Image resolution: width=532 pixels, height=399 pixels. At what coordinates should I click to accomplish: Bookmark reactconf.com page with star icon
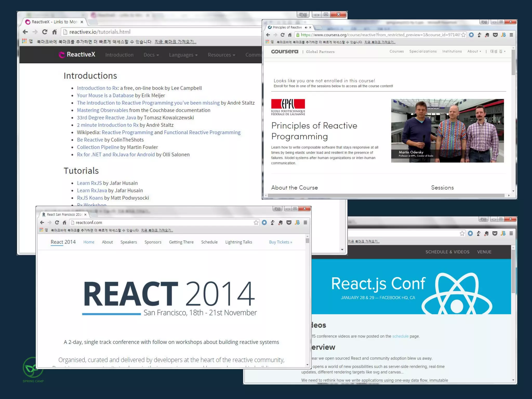(256, 222)
